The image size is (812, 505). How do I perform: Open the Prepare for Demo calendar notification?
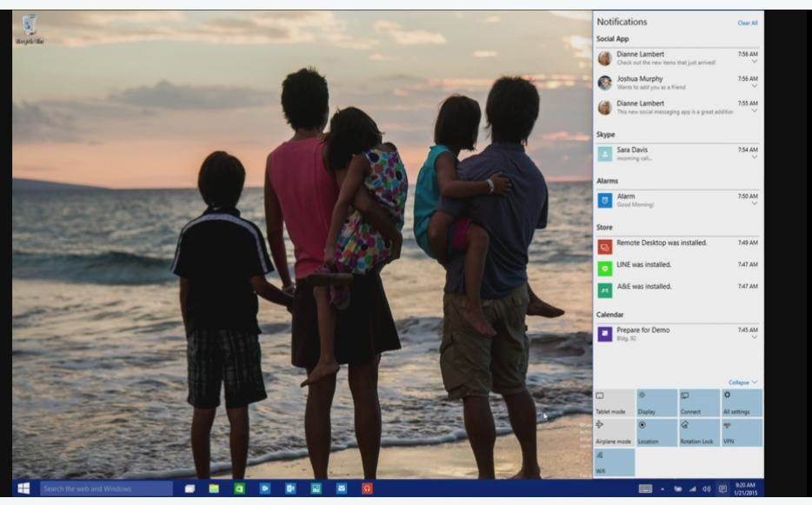tap(661, 333)
